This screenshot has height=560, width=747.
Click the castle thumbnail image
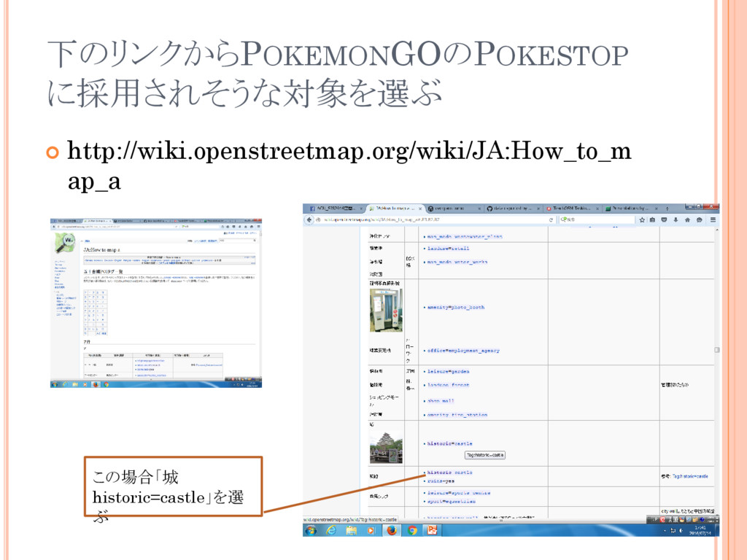(386, 448)
